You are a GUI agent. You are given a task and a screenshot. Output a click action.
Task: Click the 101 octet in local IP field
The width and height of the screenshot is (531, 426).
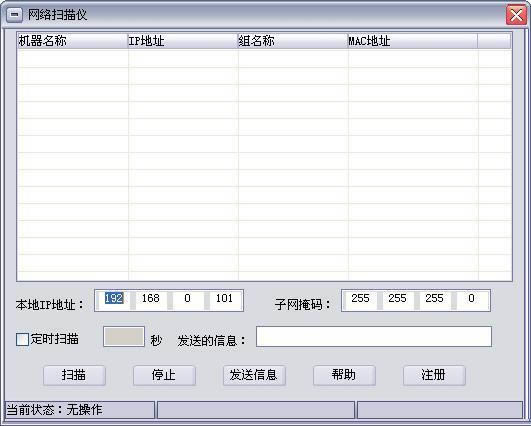[224, 298]
